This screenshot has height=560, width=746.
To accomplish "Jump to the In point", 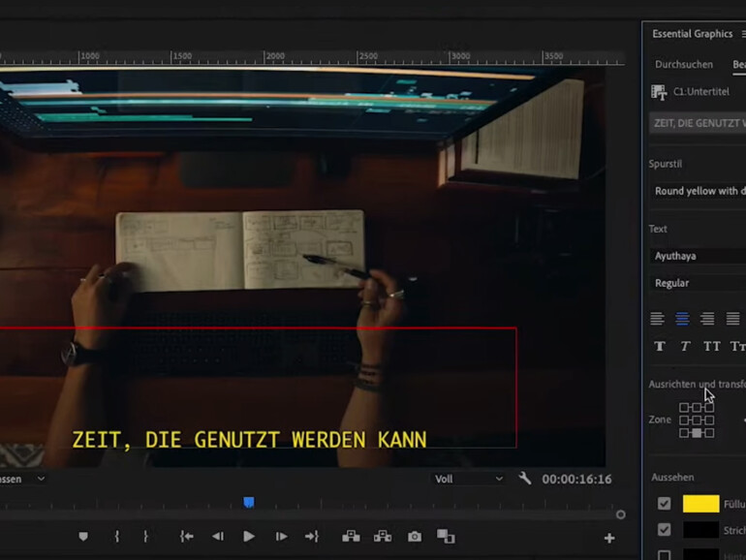I will (x=186, y=537).
